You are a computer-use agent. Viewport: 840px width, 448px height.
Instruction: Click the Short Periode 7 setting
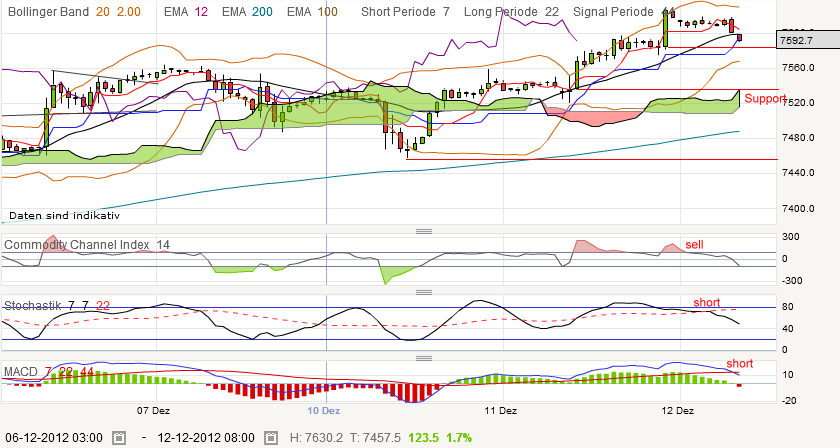point(405,12)
